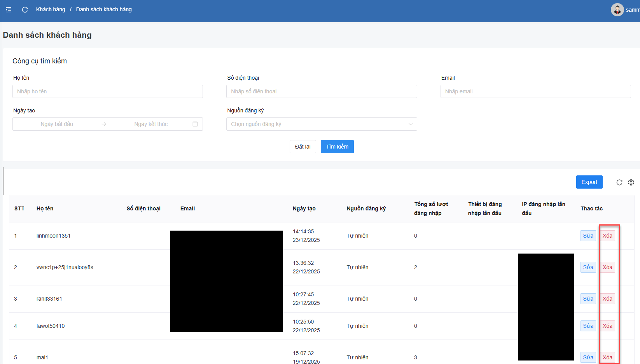Click the page reload icon in header
Image resolution: width=640 pixels, height=364 pixels.
tap(25, 10)
